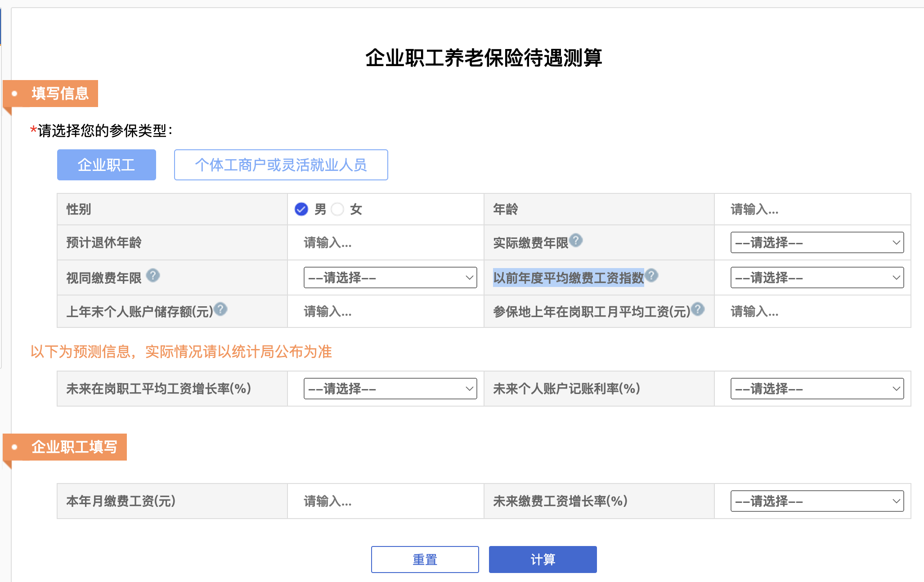Open the 视同缴费年限 dropdown

pos(390,278)
